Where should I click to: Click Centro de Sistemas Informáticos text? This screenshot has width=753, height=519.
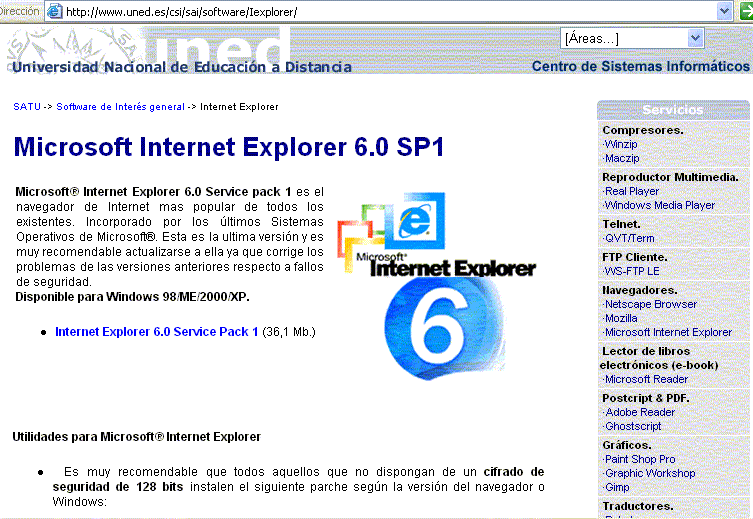[x=641, y=66]
